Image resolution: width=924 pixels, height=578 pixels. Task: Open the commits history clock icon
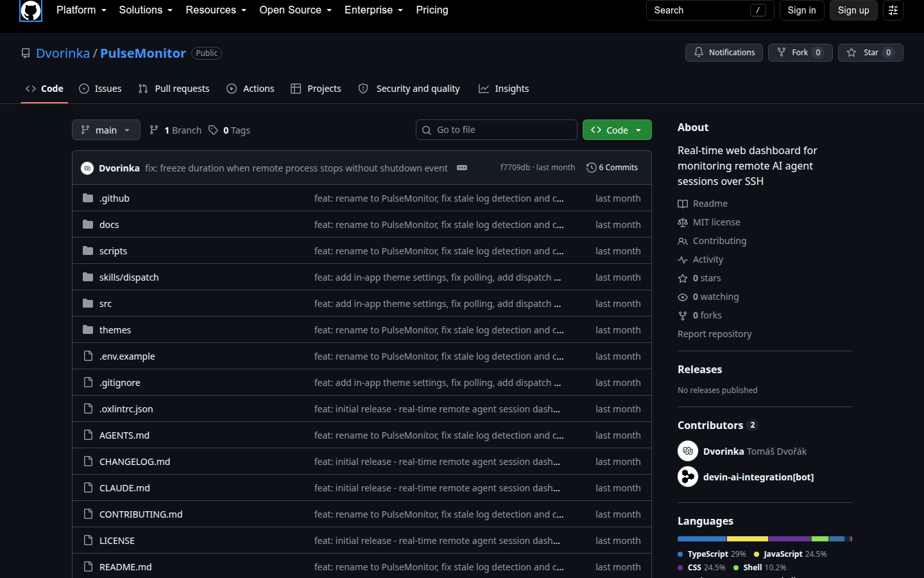click(x=591, y=168)
